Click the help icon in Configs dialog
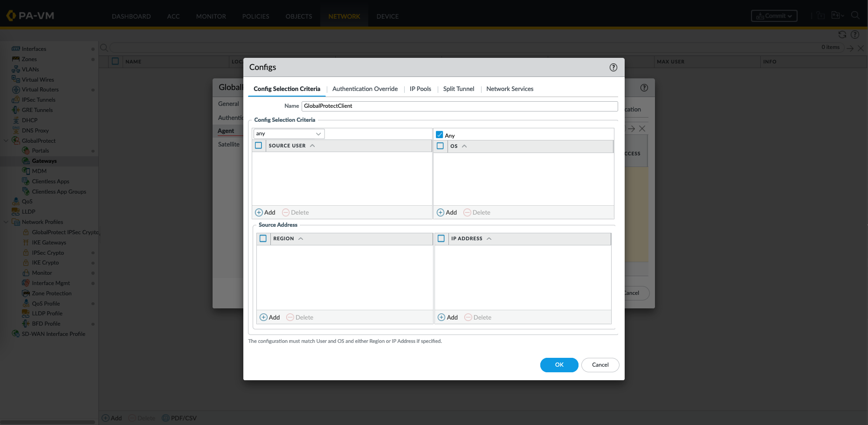 613,67
